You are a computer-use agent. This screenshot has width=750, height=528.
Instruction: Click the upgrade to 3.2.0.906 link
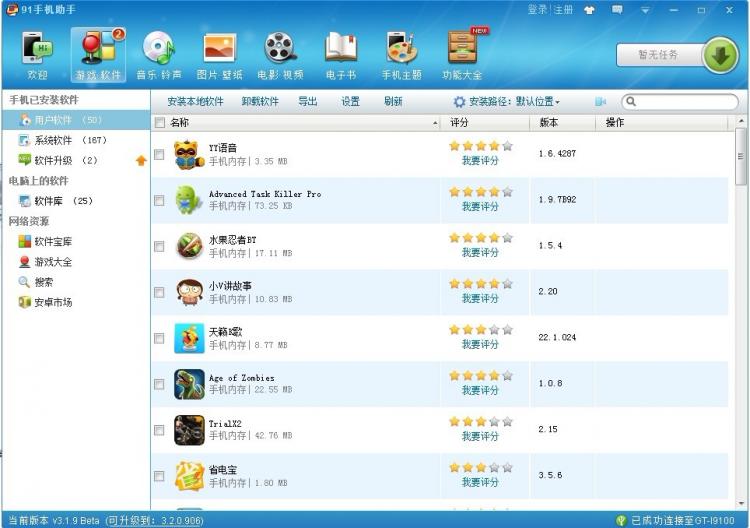coord(155,520)
